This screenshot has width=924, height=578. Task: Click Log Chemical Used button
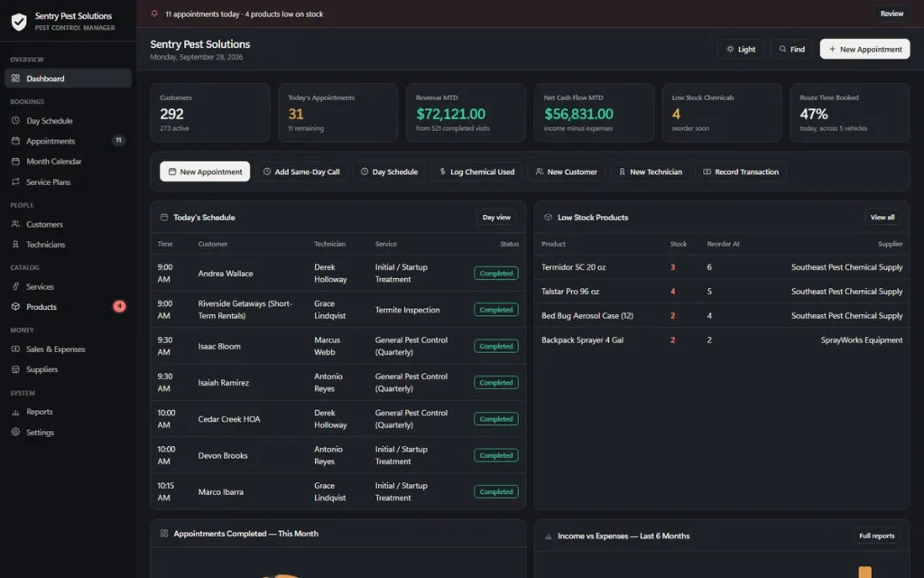click(476, 172)
